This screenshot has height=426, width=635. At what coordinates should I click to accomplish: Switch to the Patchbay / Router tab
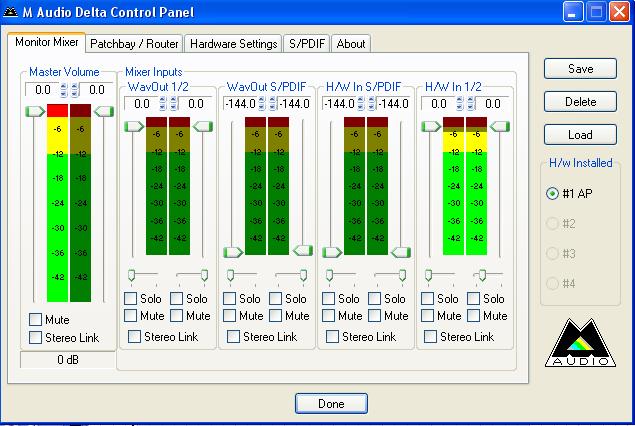[134, 44]
